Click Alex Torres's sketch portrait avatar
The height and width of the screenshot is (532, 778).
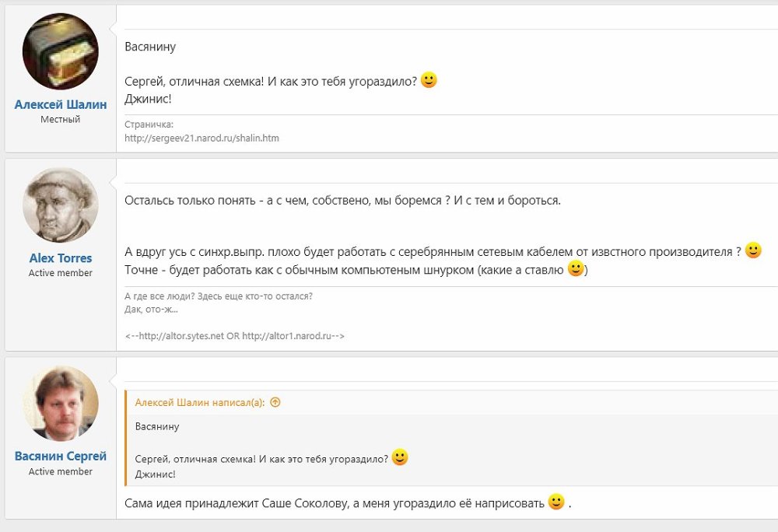[x=61, y=205]
